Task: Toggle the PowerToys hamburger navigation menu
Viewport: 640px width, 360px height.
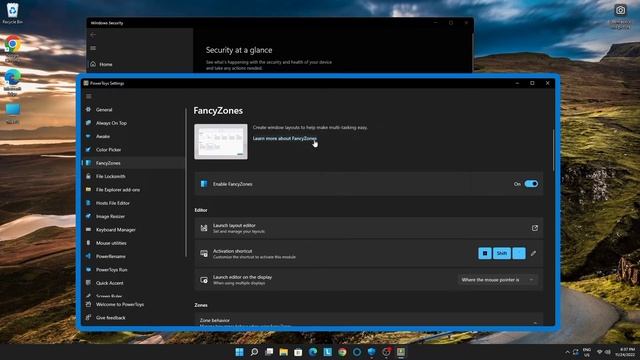Action: pos(89,96)
